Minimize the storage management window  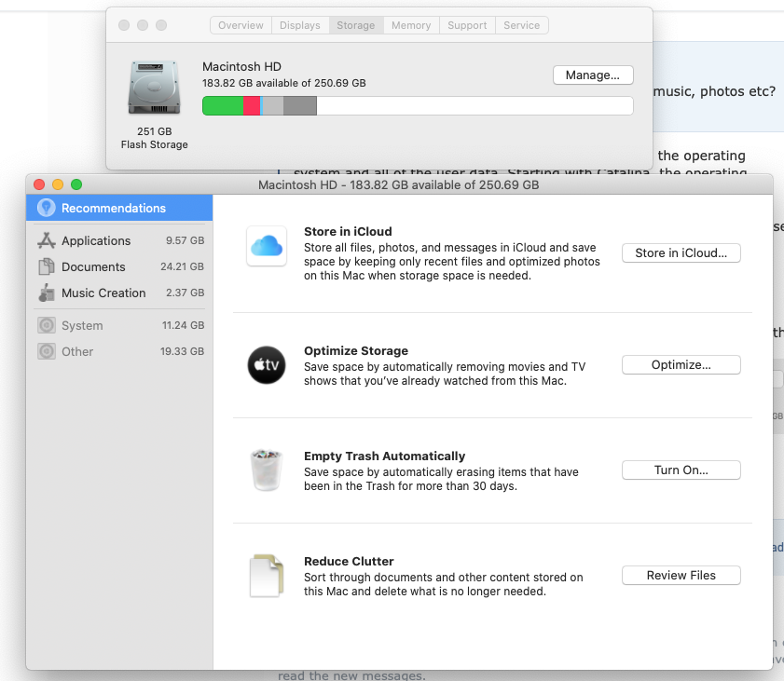click(x=58, y=184)
